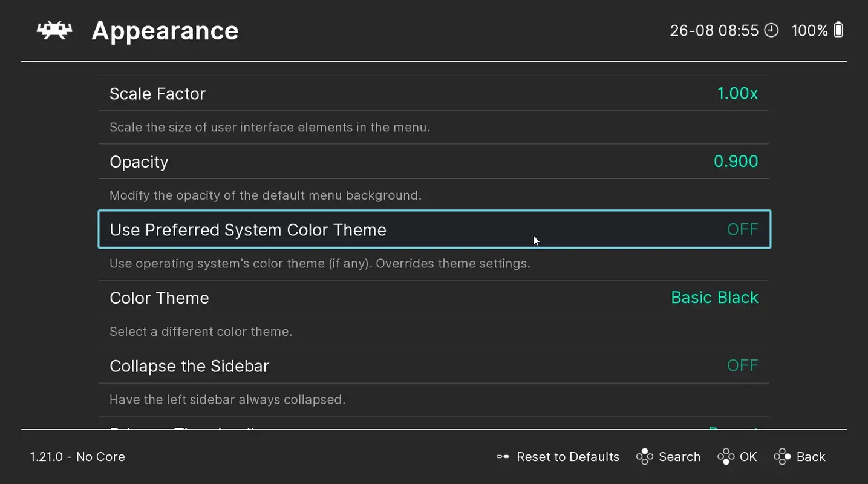
Task: Click the battery icon in the header
Action: (838, 30)
